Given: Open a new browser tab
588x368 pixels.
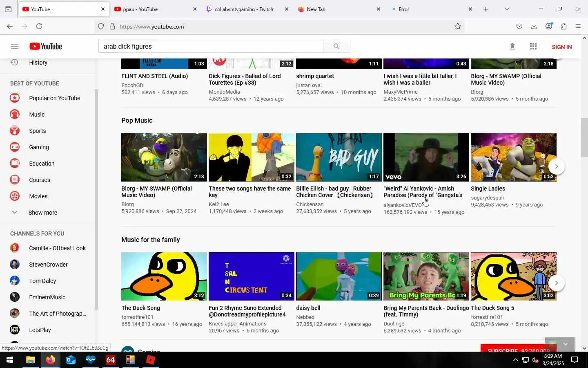Looking at the screenshot, I should [486, 9].
